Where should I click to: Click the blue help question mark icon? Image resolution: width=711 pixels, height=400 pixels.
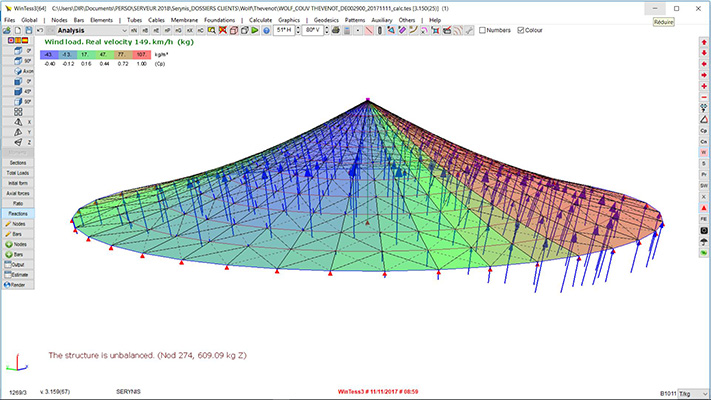point(267,31)
